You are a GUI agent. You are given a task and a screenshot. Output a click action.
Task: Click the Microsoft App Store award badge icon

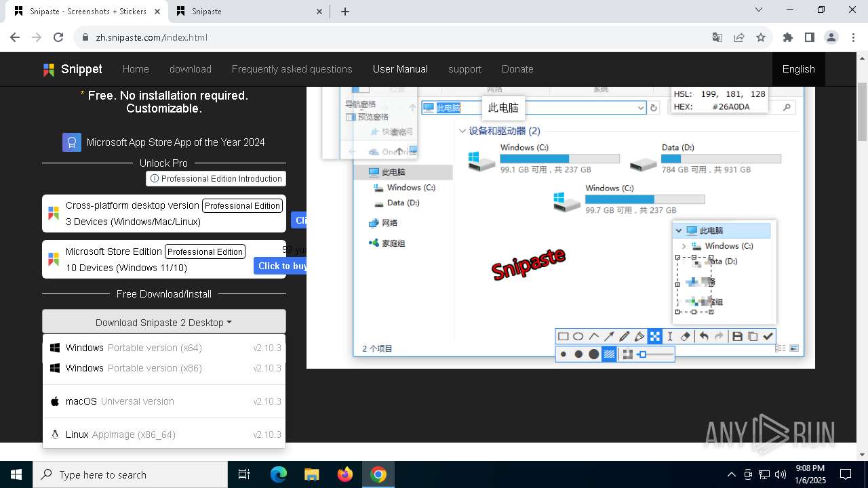72,142
